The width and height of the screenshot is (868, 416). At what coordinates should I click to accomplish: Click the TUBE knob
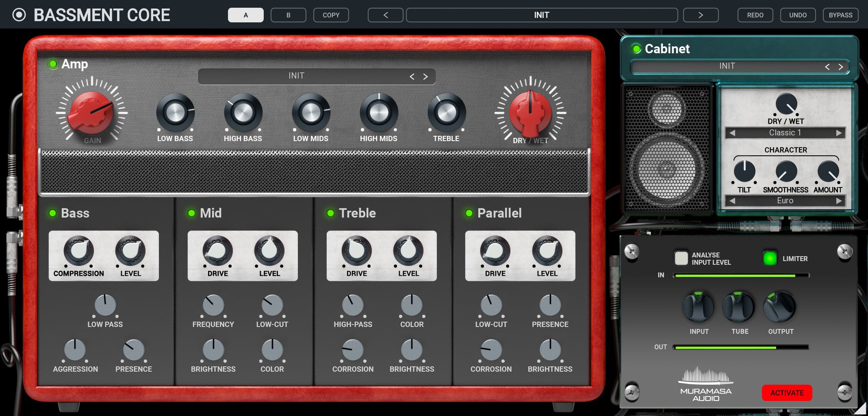pyautogui.click(x=739, y=307)
